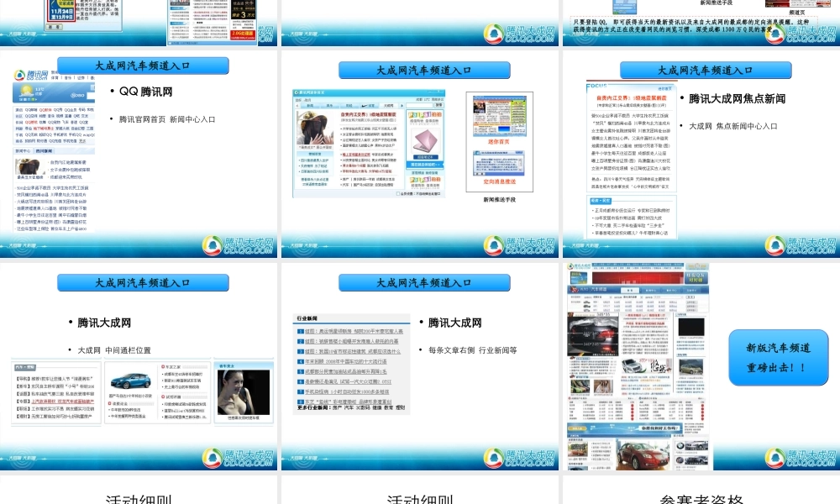Click the woman photo in the 中间通栏 slide
Viewport: 840px width, 504px height.
(x=244, y=392)
